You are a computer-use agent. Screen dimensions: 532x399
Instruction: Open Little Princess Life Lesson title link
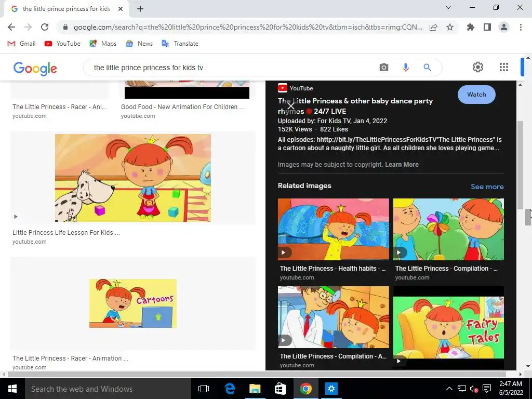(66, 233)
